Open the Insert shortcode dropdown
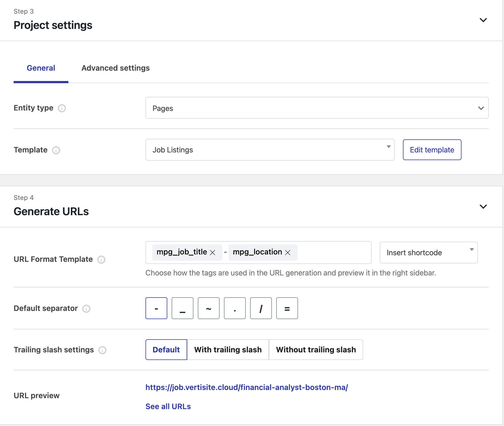 coord(429,253)
